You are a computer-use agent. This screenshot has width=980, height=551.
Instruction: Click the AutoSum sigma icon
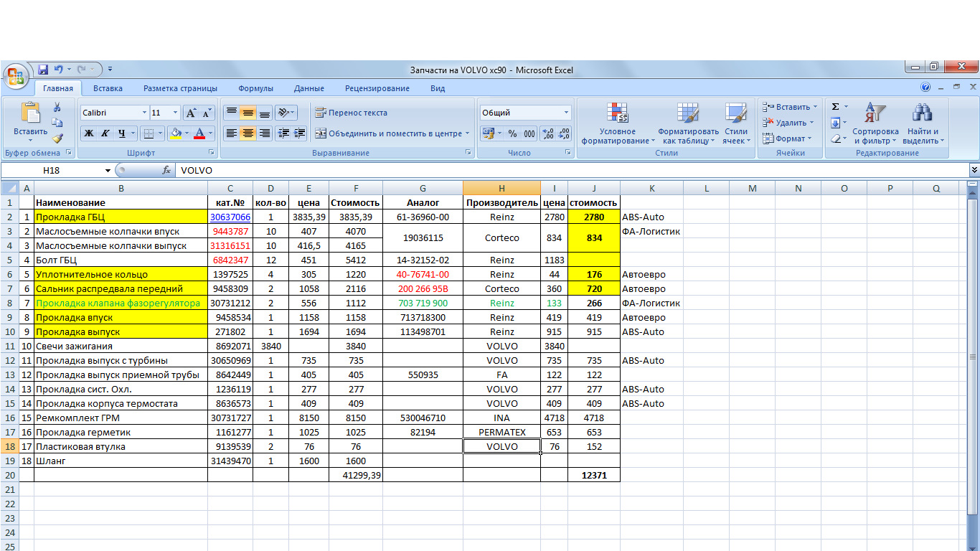(x=836, y=107)
